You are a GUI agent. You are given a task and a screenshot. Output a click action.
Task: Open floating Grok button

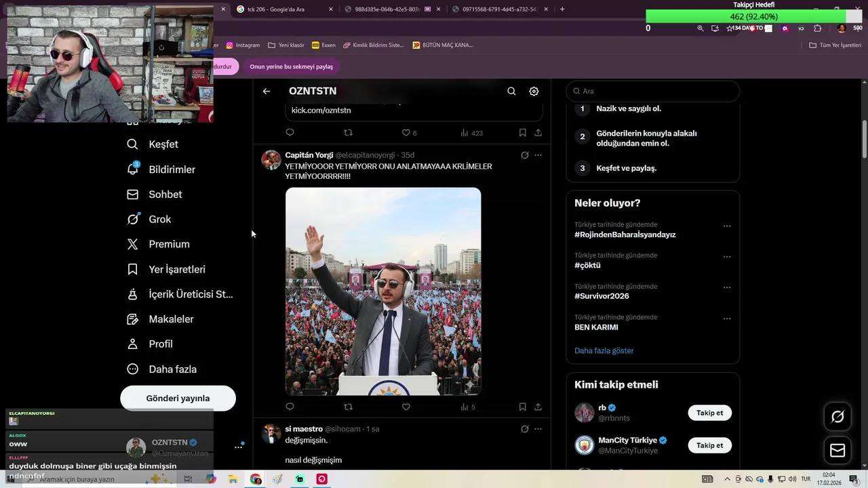tap(837, 417)
